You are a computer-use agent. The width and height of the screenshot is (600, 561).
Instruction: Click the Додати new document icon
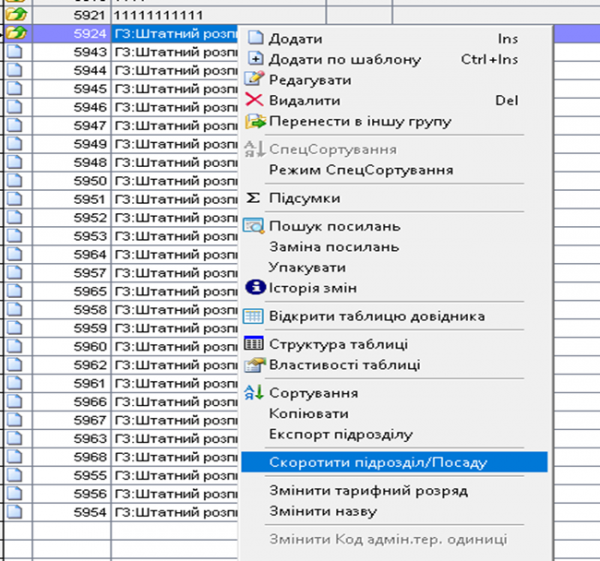coord(253,39)
